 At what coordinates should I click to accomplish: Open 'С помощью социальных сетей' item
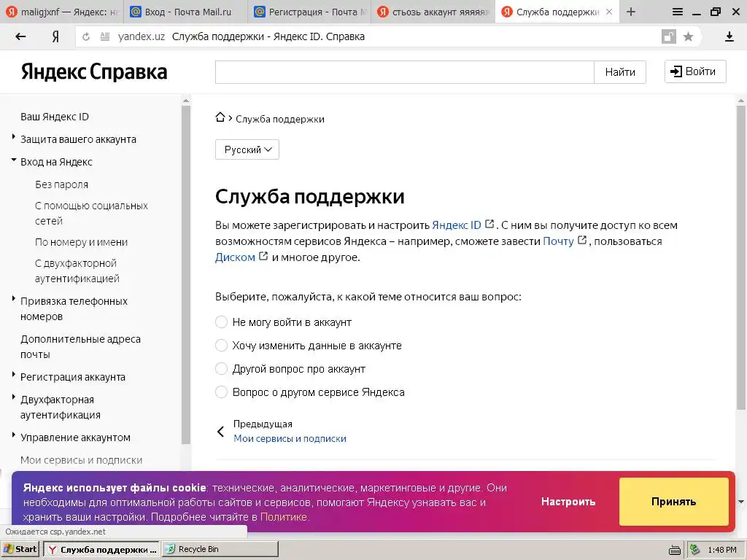pos(91,214)
